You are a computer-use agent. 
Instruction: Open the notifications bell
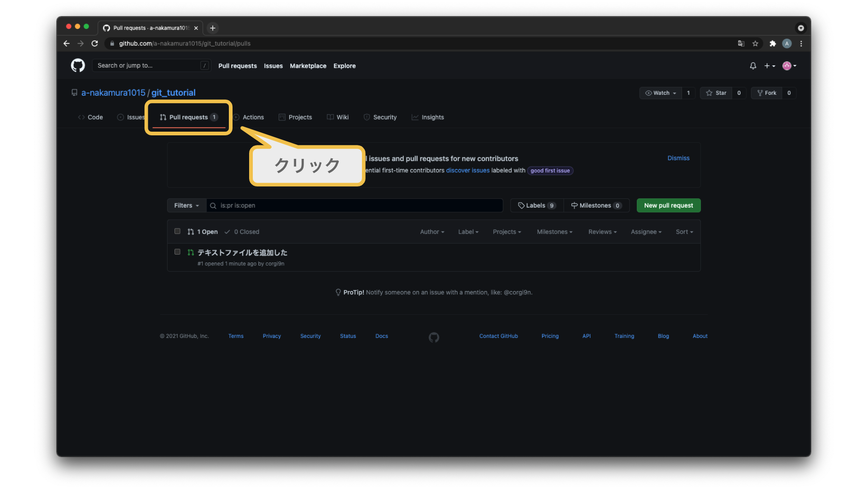coord(753,66)
